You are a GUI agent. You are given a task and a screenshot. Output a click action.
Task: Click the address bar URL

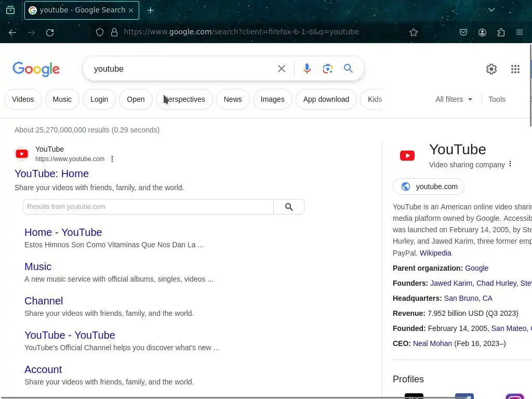pos(241,32)
